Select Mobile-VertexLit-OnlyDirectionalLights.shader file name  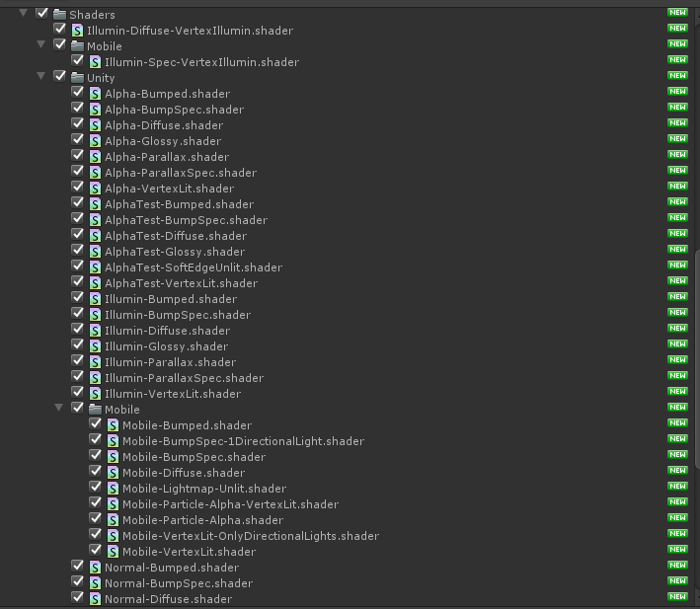pyautogui.click(x=251, y=536)
